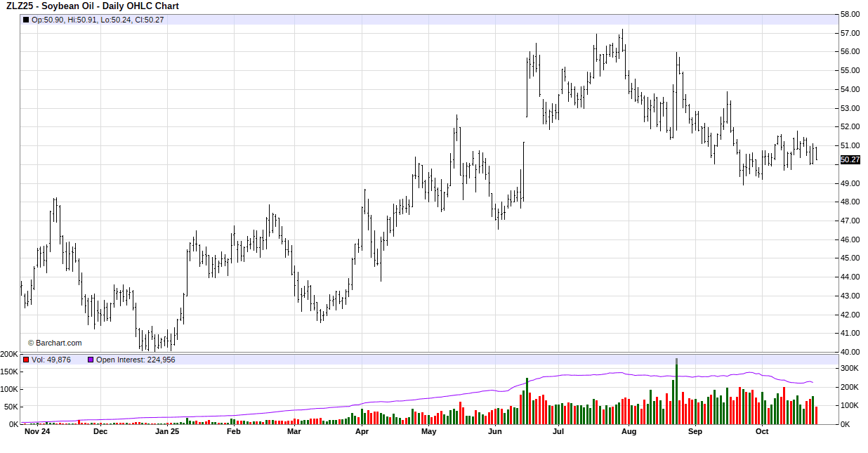The height and width of the screenshot is (453, 868).
Task: Click the 40.00 price axis label
Action: pos(850,352)
